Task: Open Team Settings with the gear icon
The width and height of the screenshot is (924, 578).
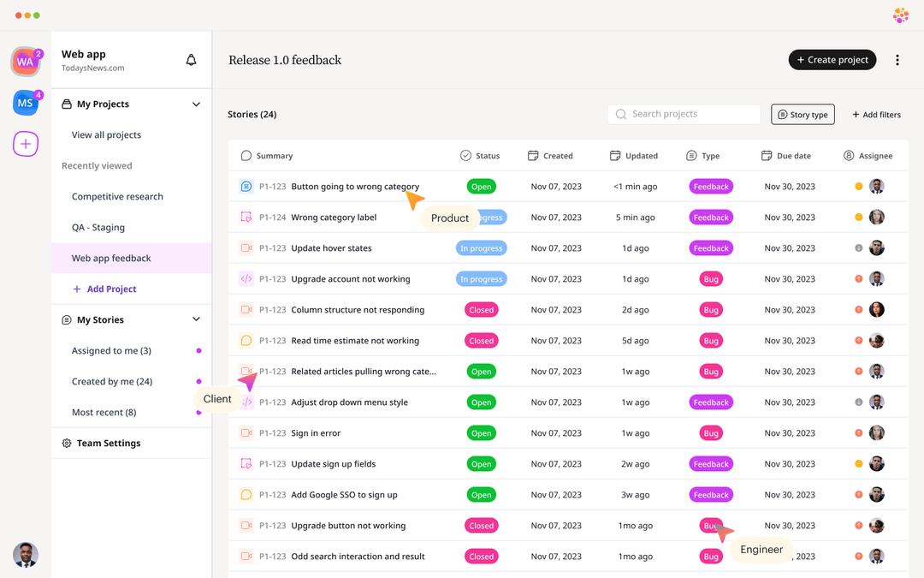Action: [x=67, y=443]
